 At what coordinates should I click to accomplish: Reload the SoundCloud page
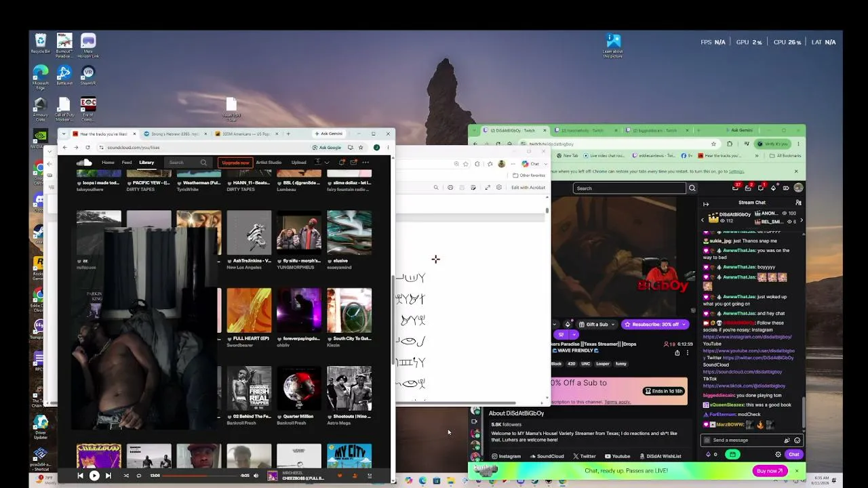click(87, 147)
